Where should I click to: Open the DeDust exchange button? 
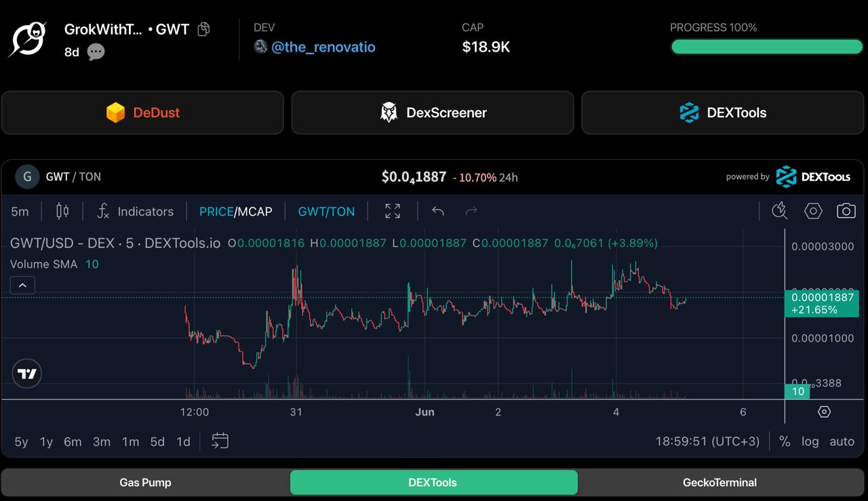(x=142, y=113)
